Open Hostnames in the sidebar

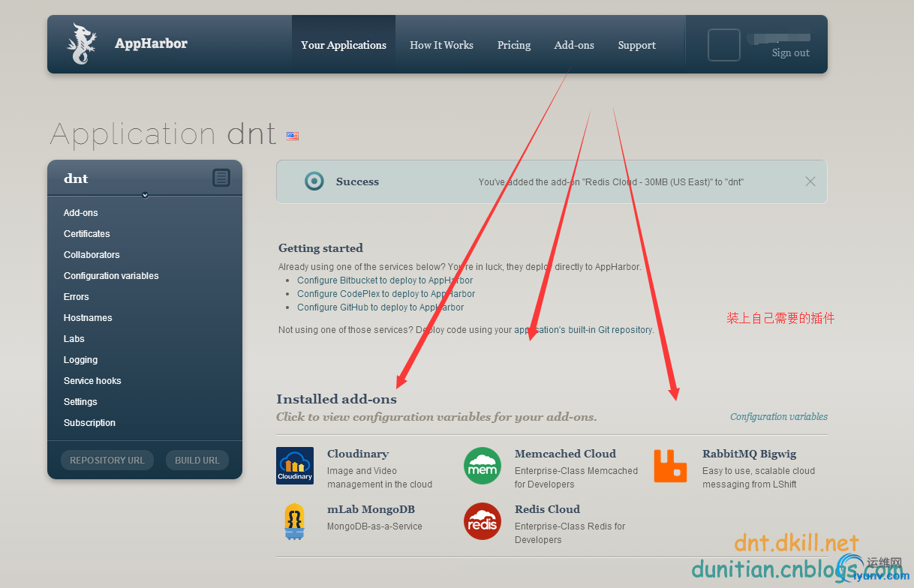[x=88, y=318]
